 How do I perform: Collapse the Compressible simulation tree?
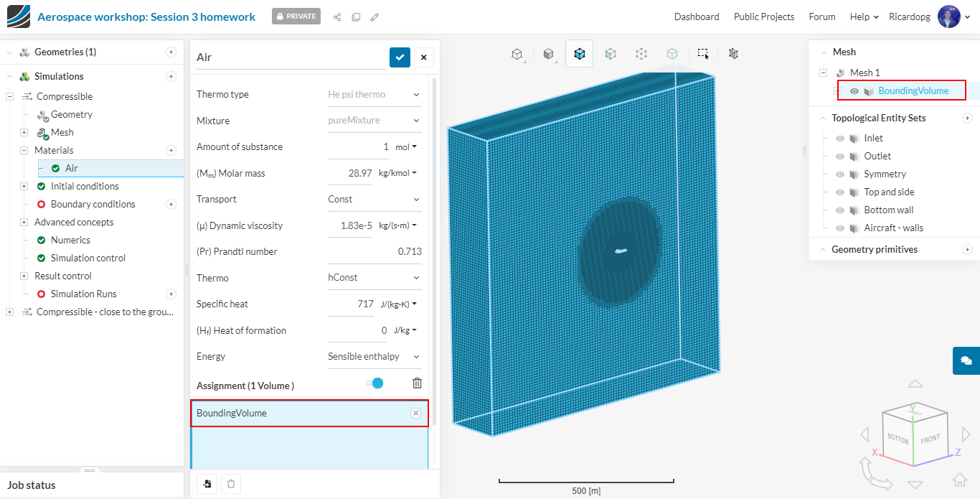(9, 96)
